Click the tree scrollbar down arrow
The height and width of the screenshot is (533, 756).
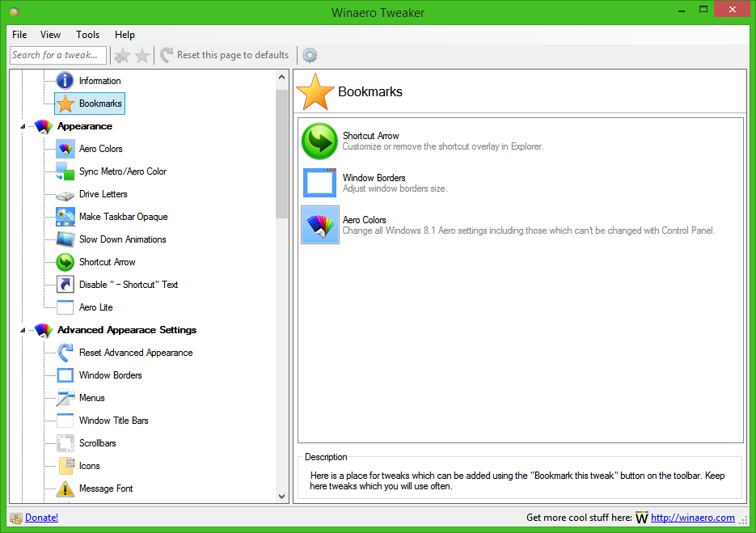pos(282,497)
